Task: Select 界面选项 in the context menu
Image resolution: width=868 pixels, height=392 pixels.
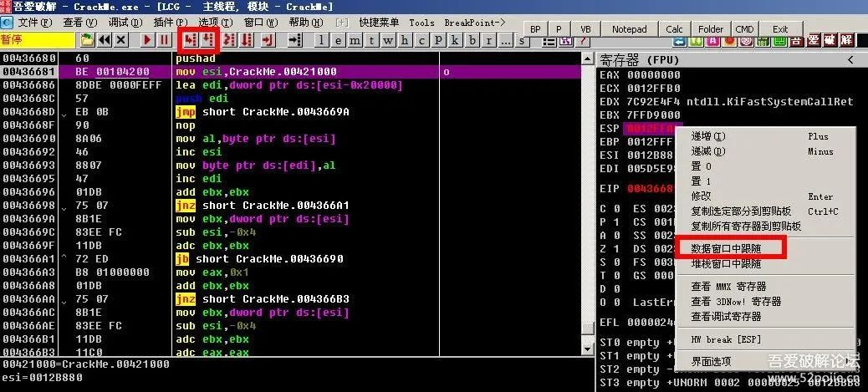Action: (766, 361)
